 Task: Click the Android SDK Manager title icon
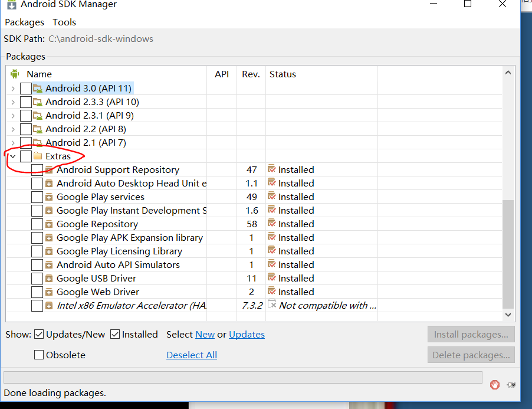(x=12, y=4)
